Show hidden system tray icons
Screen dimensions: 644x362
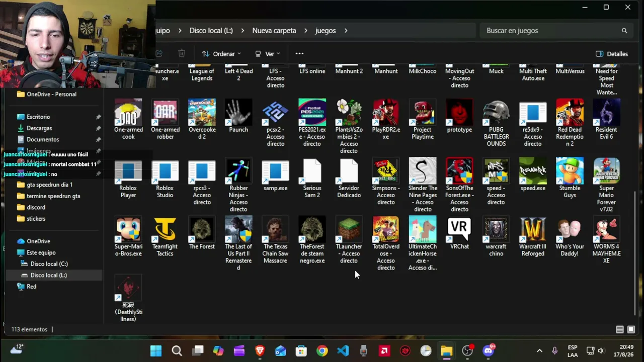[x=539, y=351]
